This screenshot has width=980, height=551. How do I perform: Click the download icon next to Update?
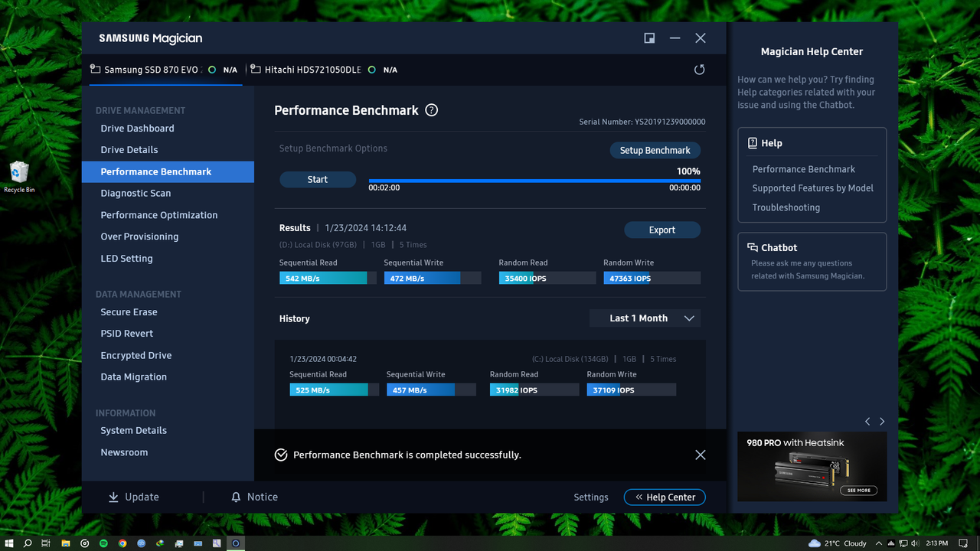[x=113, y=497]
